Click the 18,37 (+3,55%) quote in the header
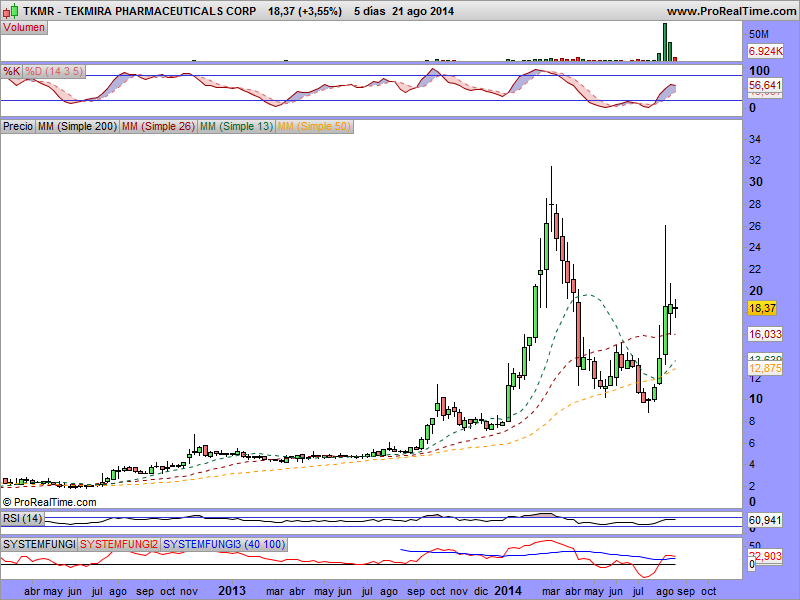The height and width of the screenshot is (600, 800). pos(305,11)
